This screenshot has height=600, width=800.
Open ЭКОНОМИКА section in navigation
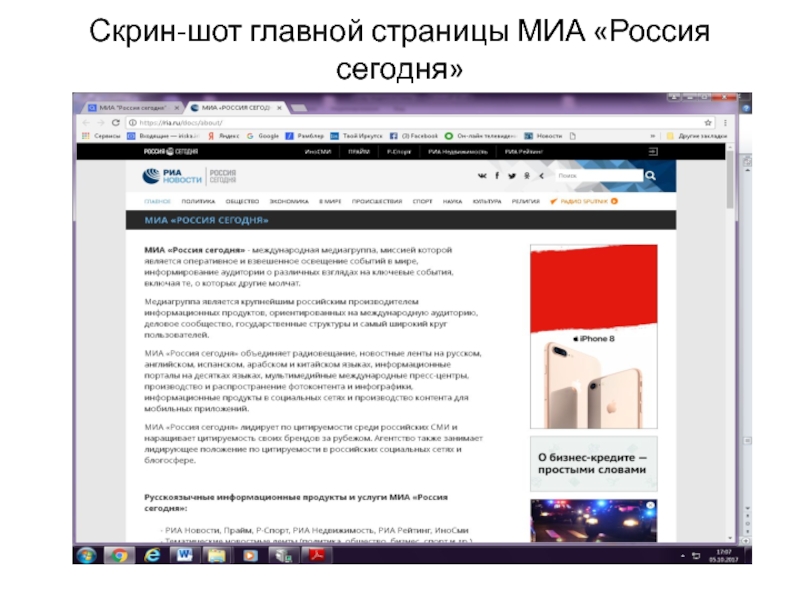[x=288, y=200]
